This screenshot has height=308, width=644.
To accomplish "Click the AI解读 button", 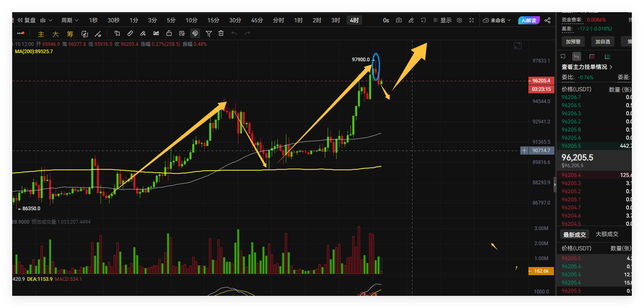I will tap(529, 20).
